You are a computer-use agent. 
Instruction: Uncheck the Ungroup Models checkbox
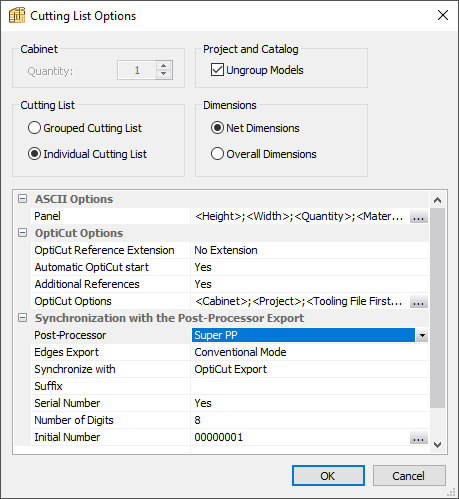click(x=217, y=70)
